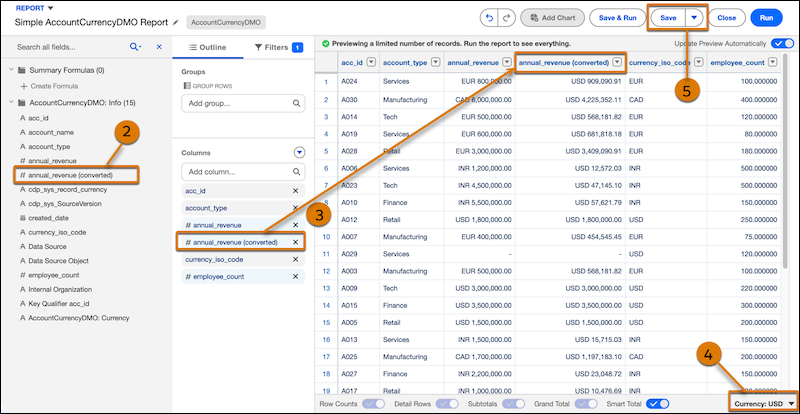Click AccountCurrencyDMO: Info folder icon
The image size is (800, 414).
[22, 103]
